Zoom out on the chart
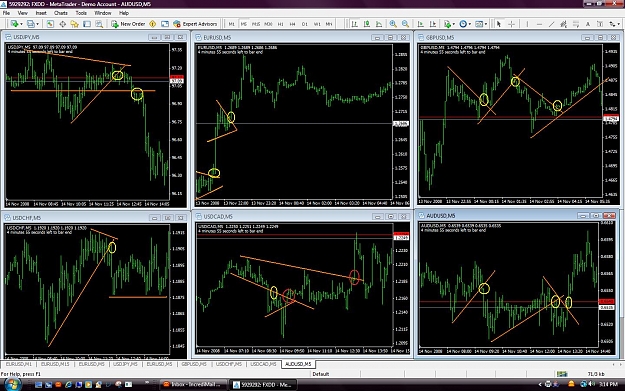 coord(405,24)
